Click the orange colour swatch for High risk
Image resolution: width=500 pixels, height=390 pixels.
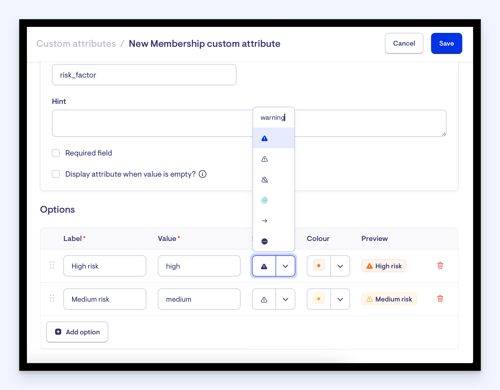319,266
